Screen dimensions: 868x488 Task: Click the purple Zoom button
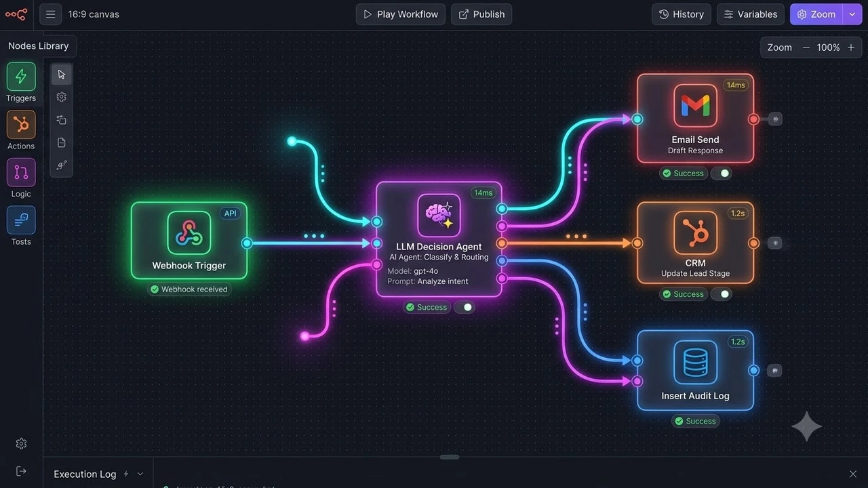coord(816,14)
